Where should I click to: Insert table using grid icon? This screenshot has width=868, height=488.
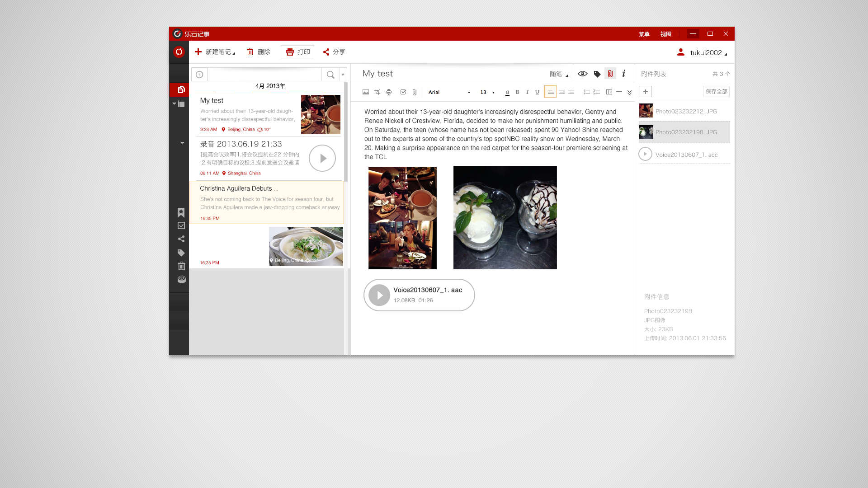[x=609, y=92]
